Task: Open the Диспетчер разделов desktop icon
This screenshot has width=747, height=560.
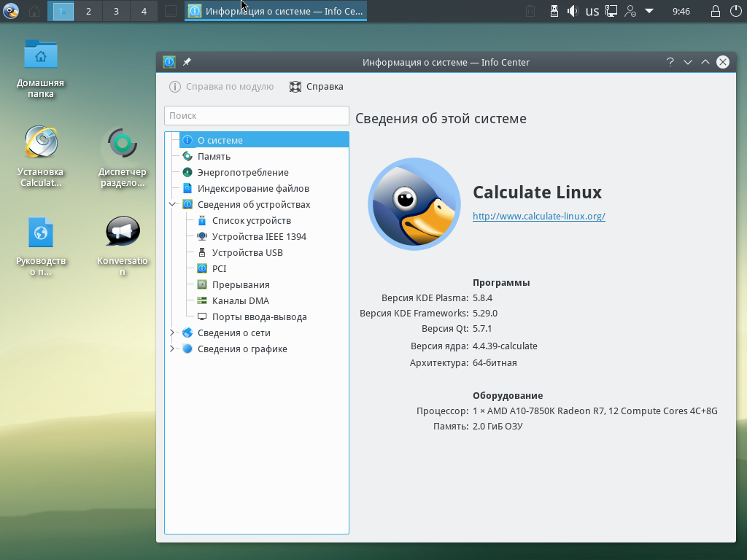Action: click(123, 143)
